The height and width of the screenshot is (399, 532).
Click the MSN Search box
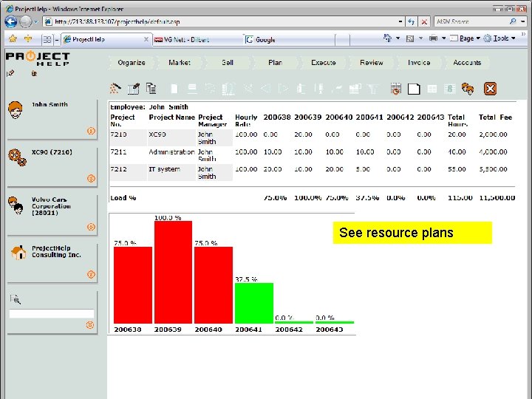pos(471,21)
